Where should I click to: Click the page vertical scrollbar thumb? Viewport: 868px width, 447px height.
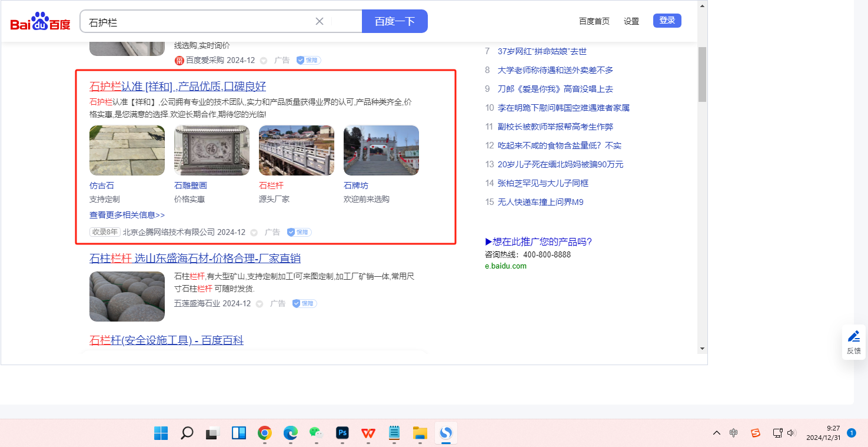click(701, 74)
